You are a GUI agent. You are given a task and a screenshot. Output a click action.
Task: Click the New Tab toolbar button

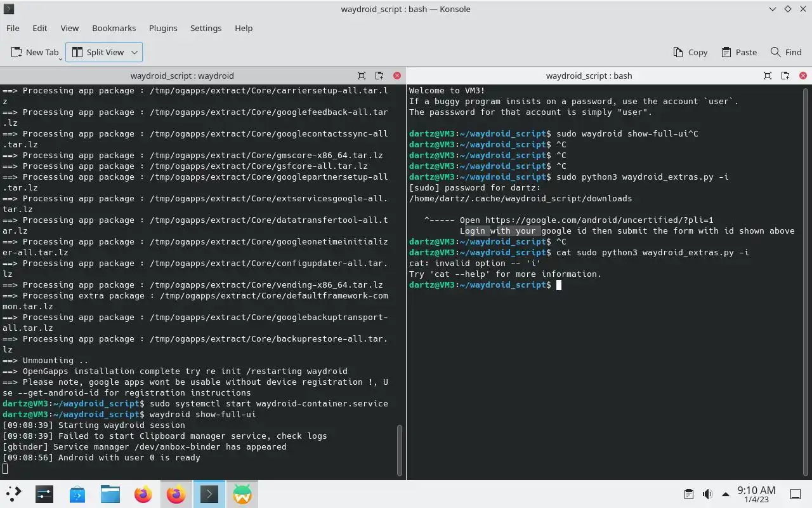[35, 52]
